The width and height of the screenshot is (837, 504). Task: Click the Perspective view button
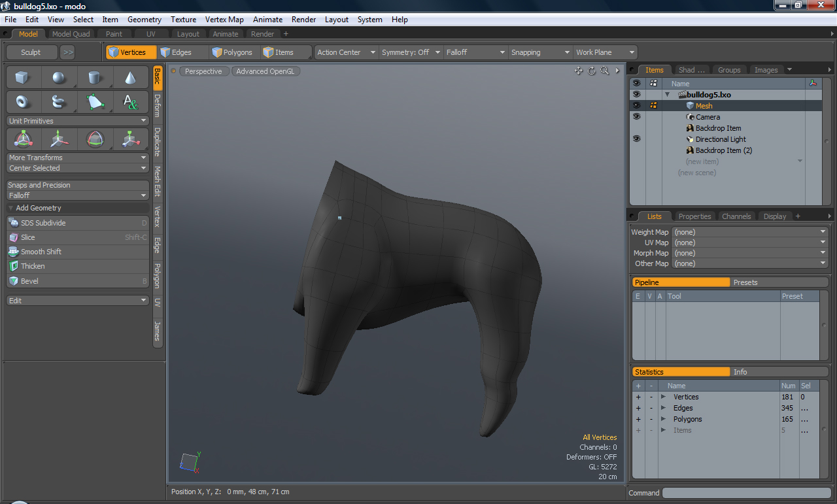[203, 71]
